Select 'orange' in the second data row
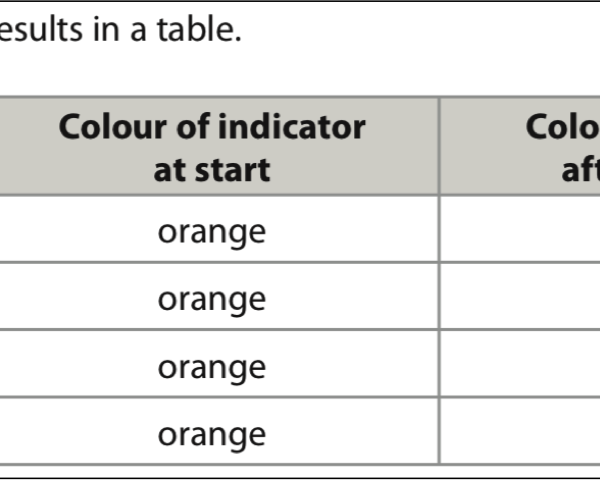The width and height of the screenshot is (600, 480). 212,301
